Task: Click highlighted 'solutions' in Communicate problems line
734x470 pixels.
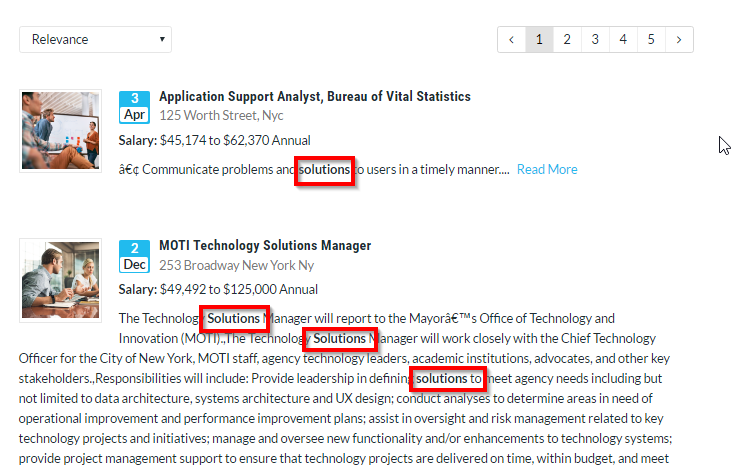Action: [x=325, y=170]
